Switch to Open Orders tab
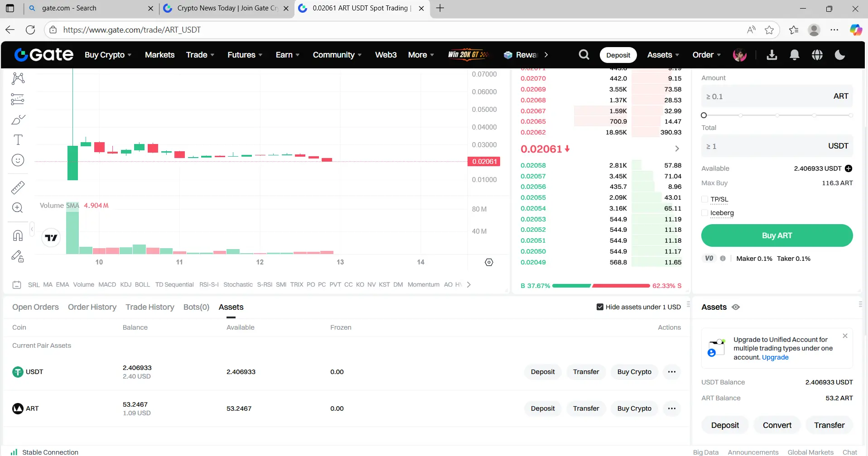The width and height of the screenshot is (868, 456). point(35,307)
